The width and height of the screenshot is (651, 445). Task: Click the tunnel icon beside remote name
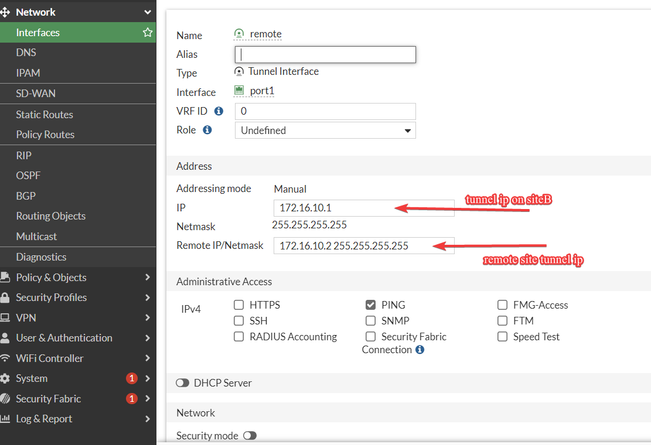point(239,34)
